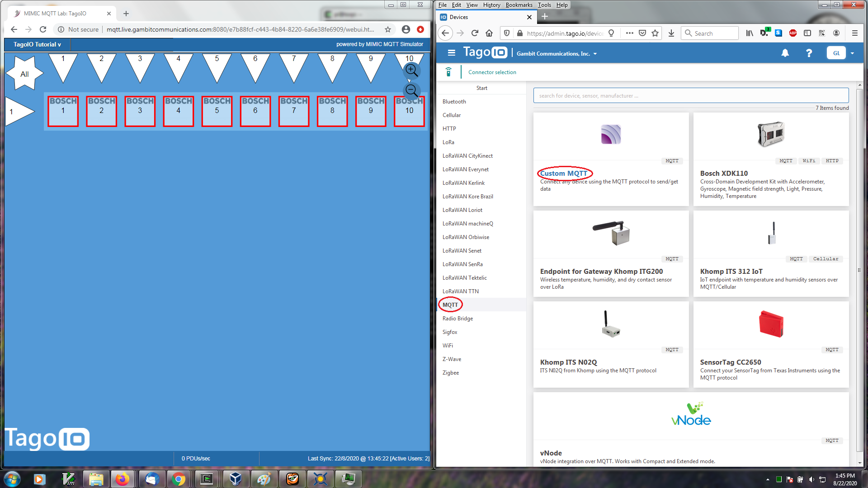Open Custom MQTT connector
This screenshot has height=488, width=868.
564,174
